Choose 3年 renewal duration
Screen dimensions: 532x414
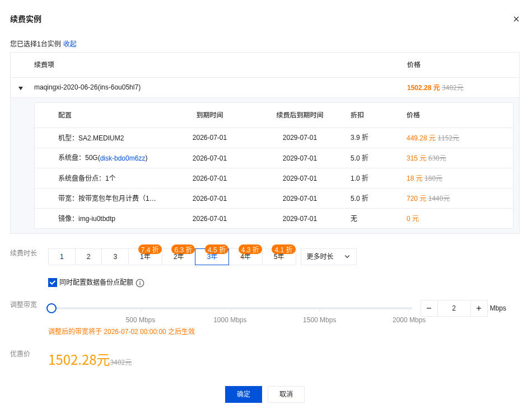pyautogui.click(x=212, y=257)
